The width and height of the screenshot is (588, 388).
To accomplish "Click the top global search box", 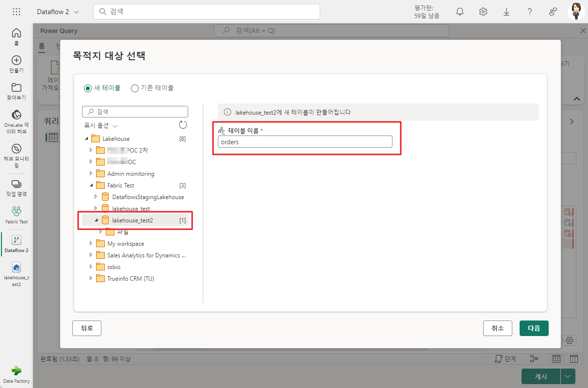I will [x=207, y=12].
